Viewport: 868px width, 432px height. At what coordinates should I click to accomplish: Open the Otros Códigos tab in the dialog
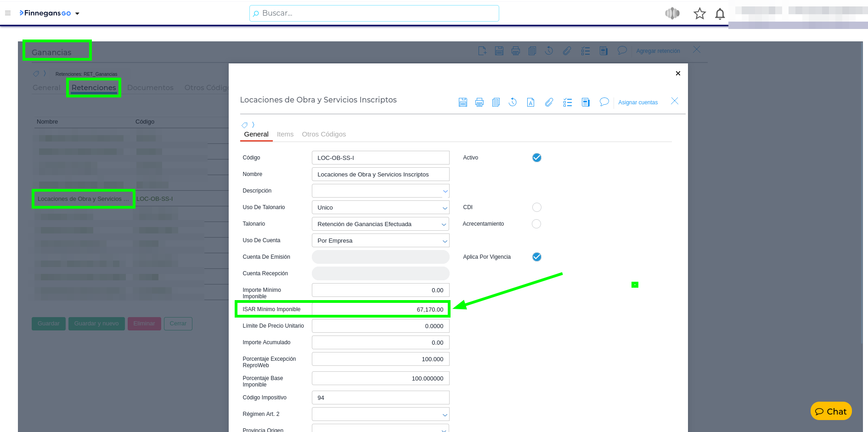pos(324,134)
